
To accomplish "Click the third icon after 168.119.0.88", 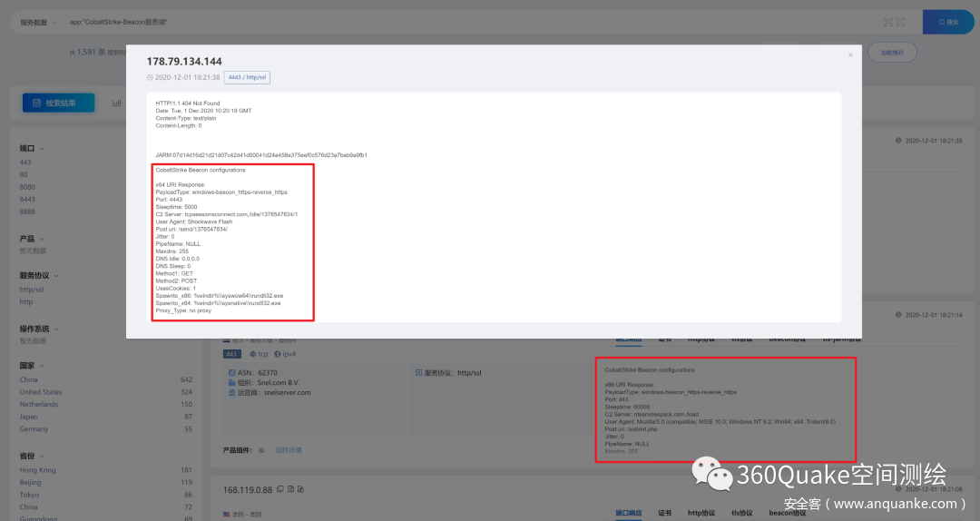I will tap(300, 489).
